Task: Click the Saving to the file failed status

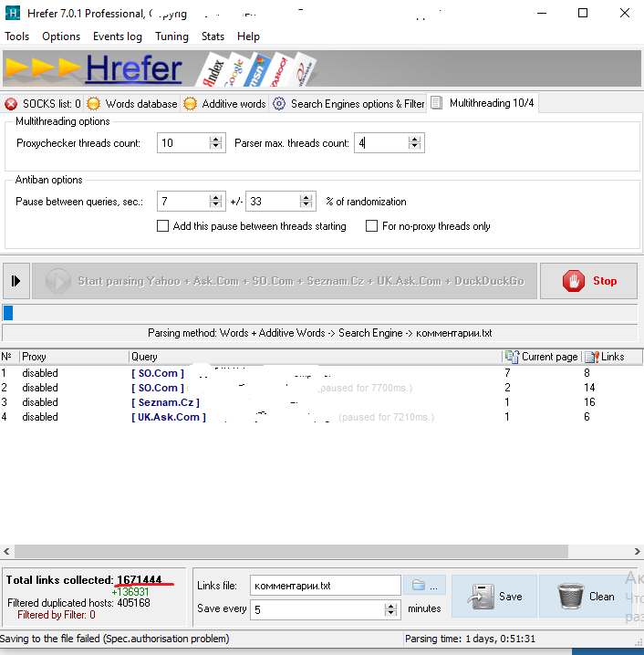Action: (114, 639)
